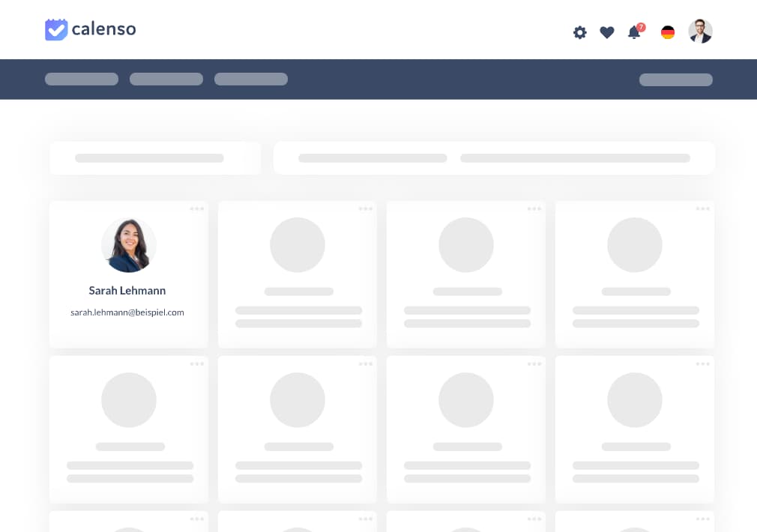This screenshot has height=532, width=757.
Task: Click sarah.lehmann@beispiel.com email address
Action: click(x=127, y=312)
